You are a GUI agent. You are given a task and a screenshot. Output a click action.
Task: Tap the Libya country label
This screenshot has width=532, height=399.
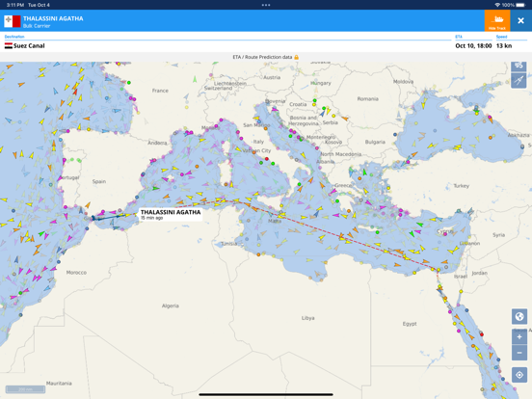tap(308, 318)
